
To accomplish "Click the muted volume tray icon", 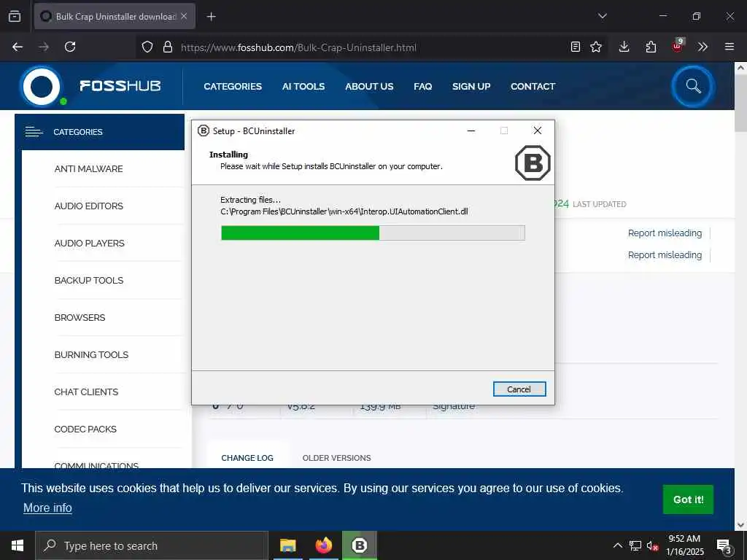I will pyautogui.click(x=652, y=545).
